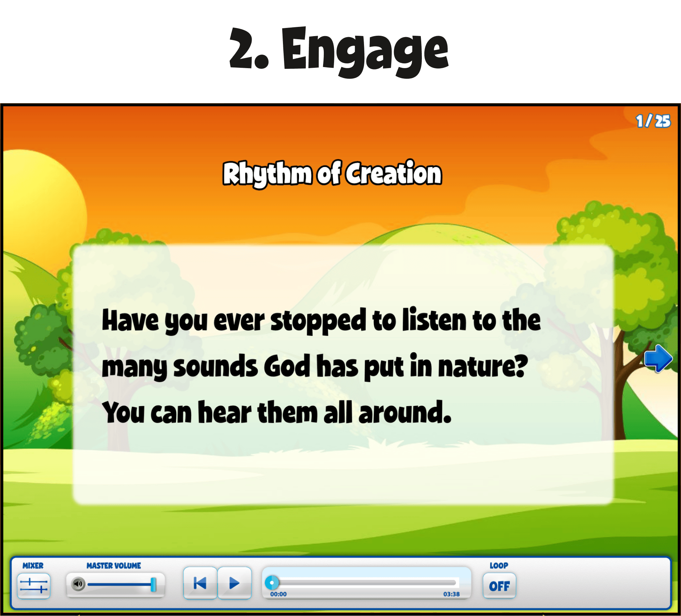Start playback with the play button
The image size is (681, 616).
[x=234, y=583]
